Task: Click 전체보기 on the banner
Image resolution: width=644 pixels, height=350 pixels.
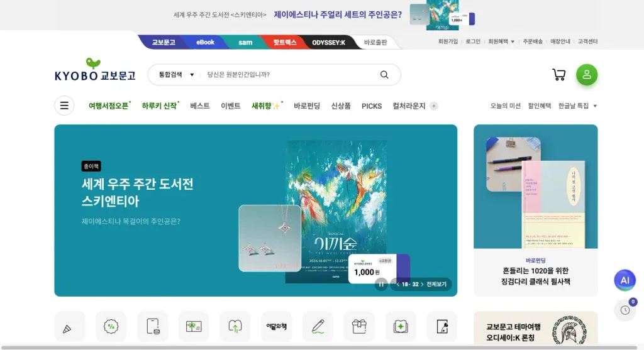Action: [x=436, y=284]
